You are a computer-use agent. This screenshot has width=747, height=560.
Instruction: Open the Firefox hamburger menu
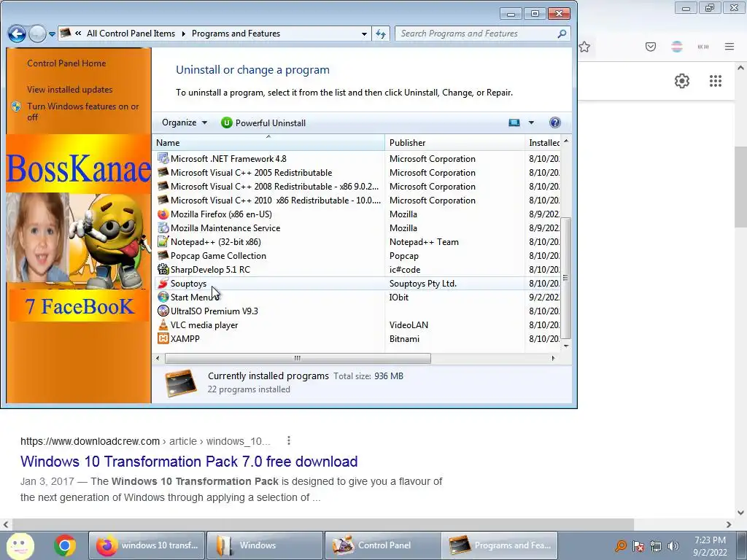729,47
